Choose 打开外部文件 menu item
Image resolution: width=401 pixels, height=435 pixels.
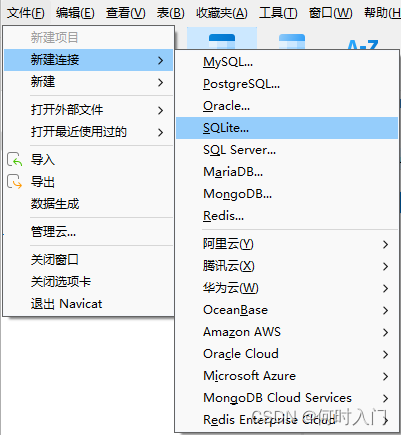pyautogui.click(x=88, y=110)
